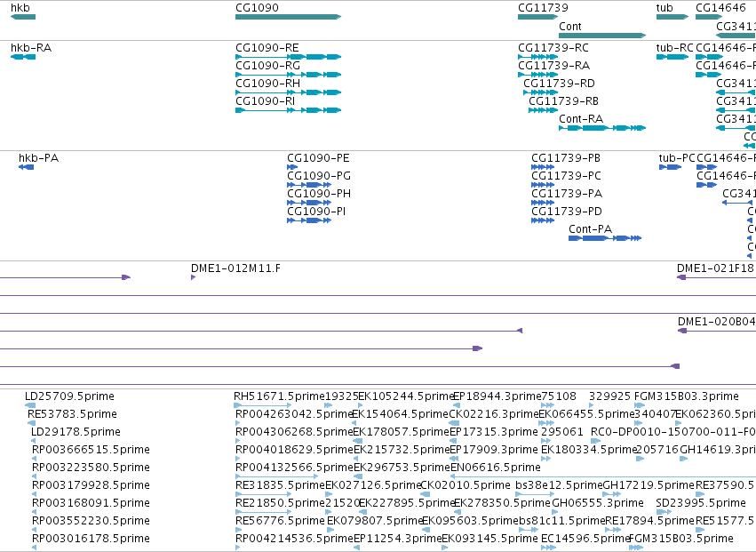Viewport: 756px width, 552px height.
Task: Click the Cont-PA protein glyph
Action: [605, 238]
